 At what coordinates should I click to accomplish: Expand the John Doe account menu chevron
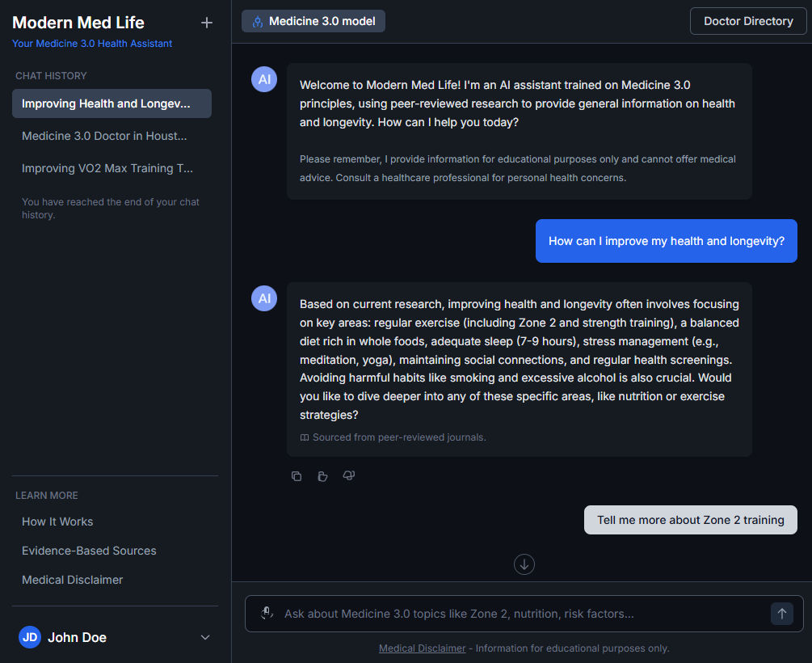click(205, 637)
